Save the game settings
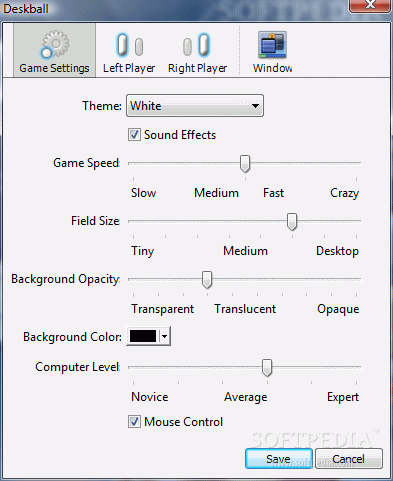 pos(279,459)
